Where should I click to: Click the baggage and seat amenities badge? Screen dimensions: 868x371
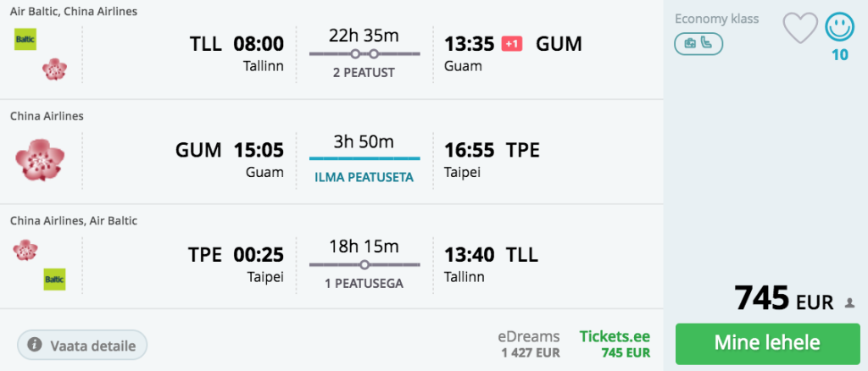(699, 44)
